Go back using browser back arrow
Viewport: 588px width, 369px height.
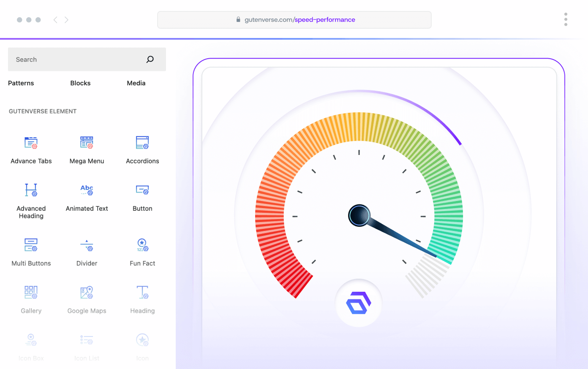tap(55, 20)
